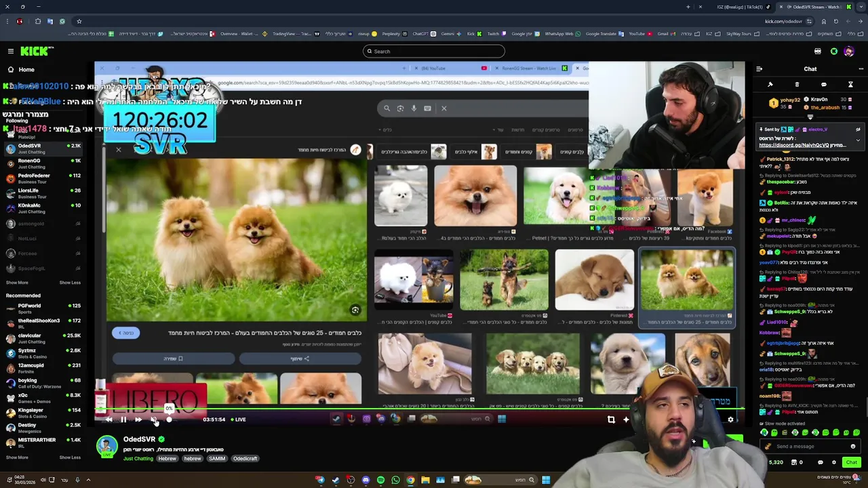The image size is (868, 488).
Task: Collapse Recommended list with Show Less
Action: [70, 457]
